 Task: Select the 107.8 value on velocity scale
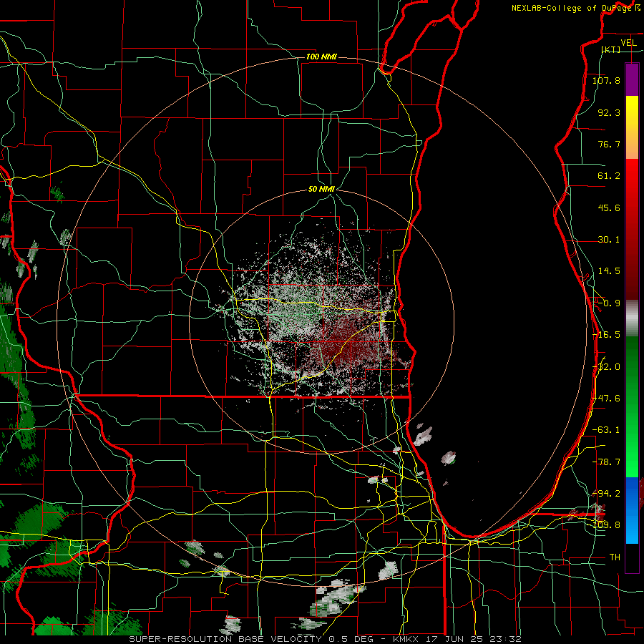coord(606,80)
